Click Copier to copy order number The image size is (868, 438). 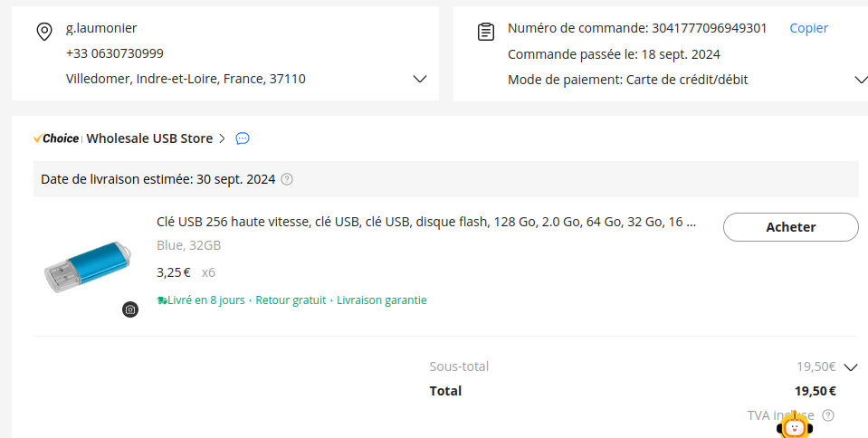pyautogui.click(x=808, y=28)
